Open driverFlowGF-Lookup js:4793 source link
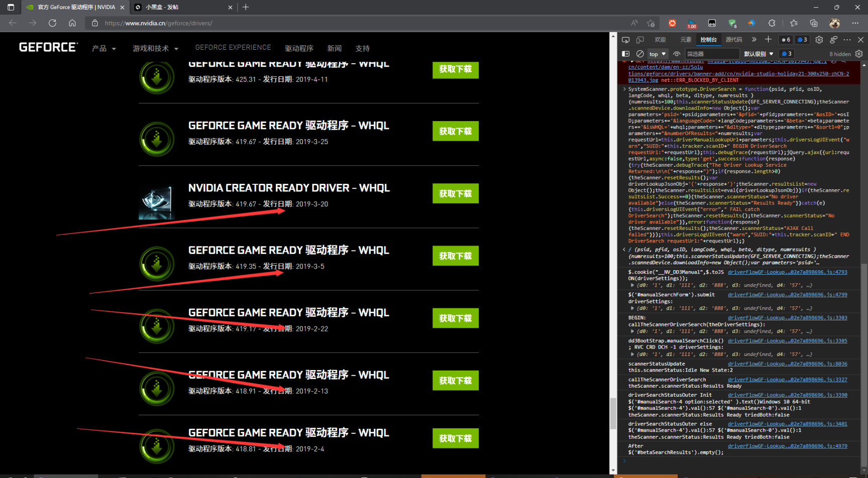The height and width of the screenshot is (478, 868). (788, 272)
